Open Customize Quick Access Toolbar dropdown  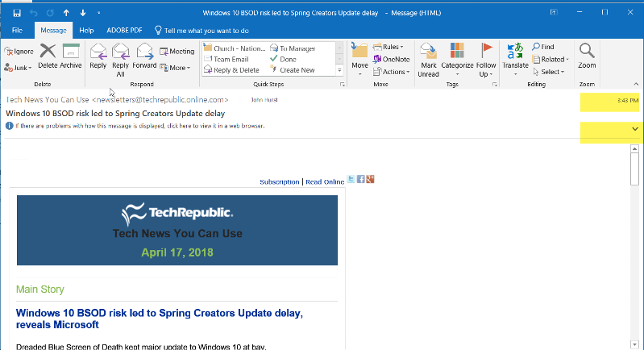[98, 13]
